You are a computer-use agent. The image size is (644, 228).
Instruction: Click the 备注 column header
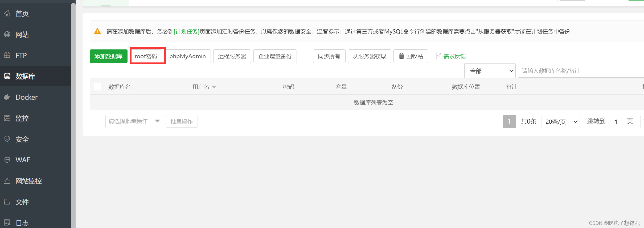(x=512, y=87)
